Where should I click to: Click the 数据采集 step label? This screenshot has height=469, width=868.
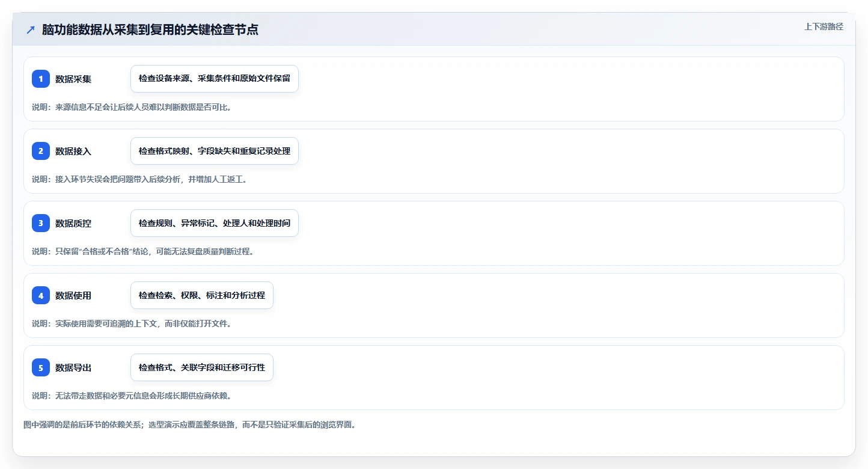coord(73,79)
